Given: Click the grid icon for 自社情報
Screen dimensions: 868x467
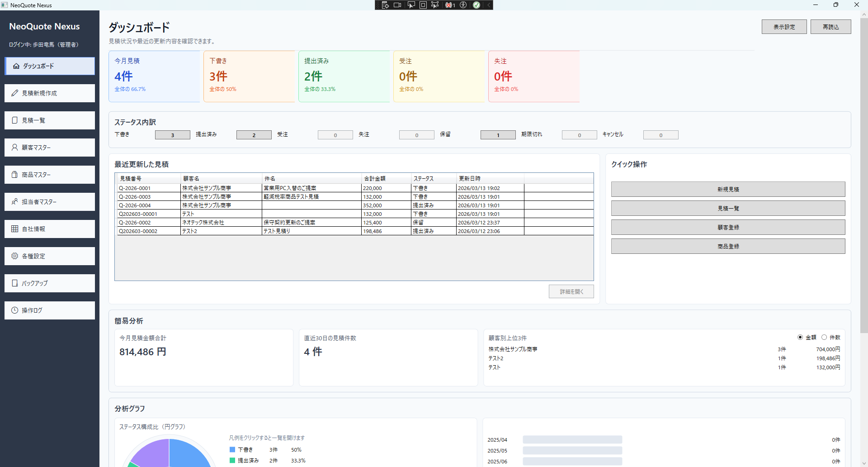Looking at the screenshot, I should click(x=15, y=229).
